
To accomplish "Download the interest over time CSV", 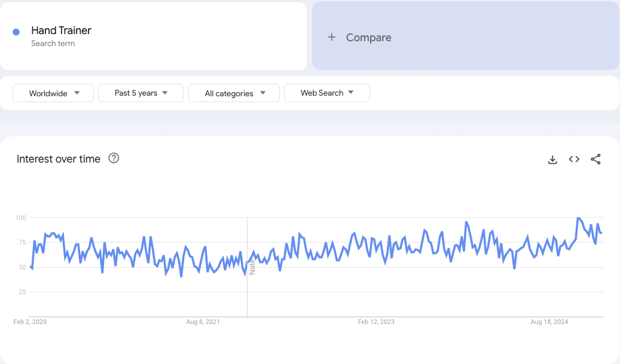I will (x=552, y=159).
